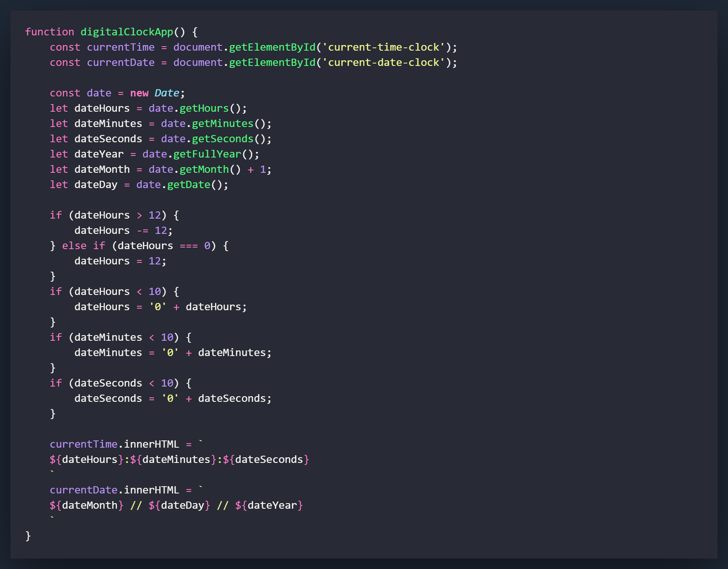Click the condition 'dateMinutes < 10'

[124, 338]
